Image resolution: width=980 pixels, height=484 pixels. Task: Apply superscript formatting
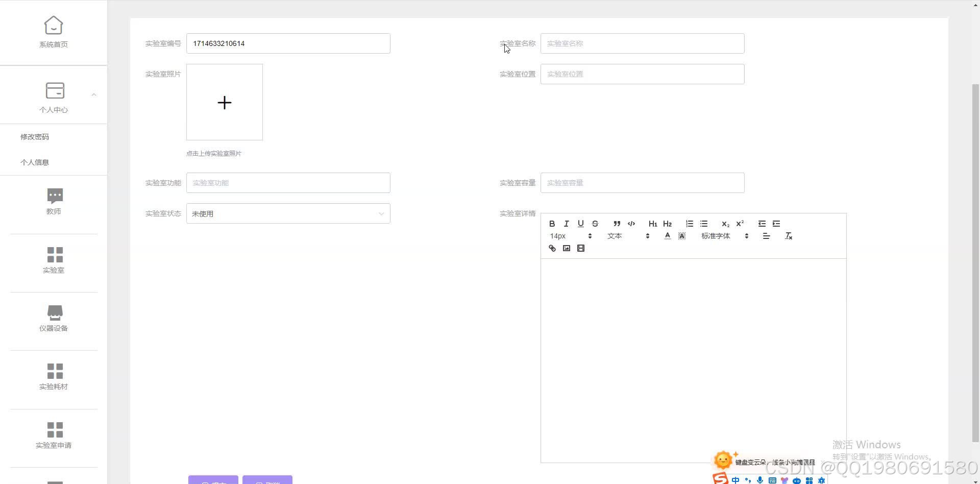click(740, 224)
